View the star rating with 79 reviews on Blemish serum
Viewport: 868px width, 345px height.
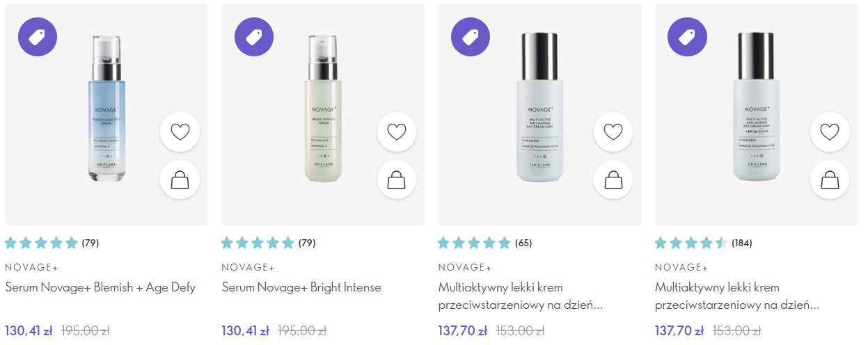[42, 243]
